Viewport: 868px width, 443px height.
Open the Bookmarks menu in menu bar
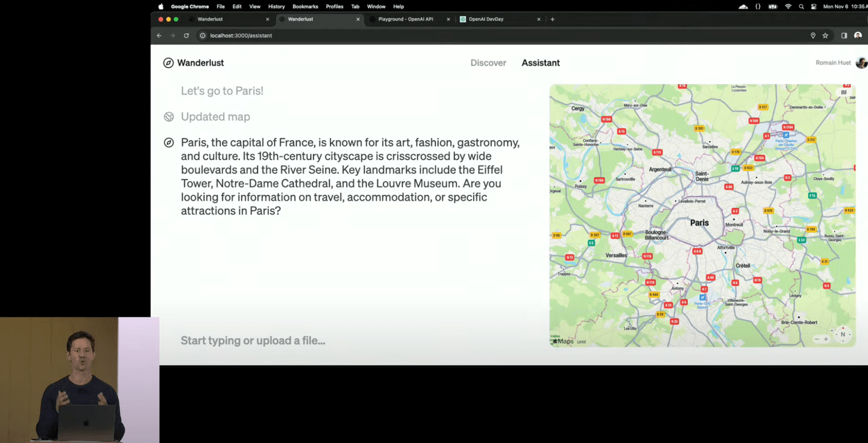(x=305, y=7)
